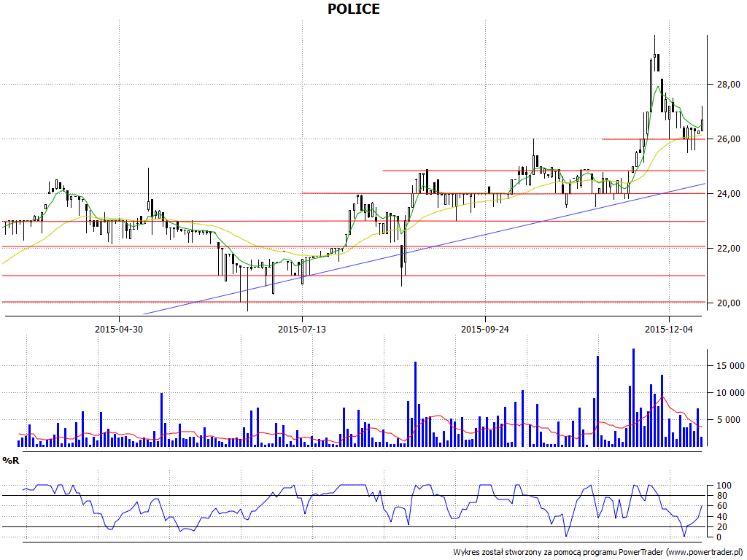Select the 2015-07-13 date label
Screen dimensions: 747x560
click(302, 329)
